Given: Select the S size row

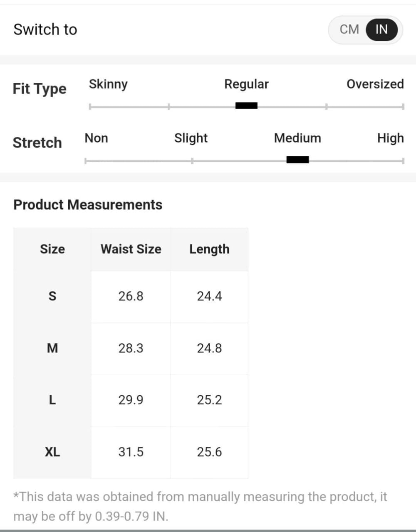Looking at the screenshot, I should (52, 296).
